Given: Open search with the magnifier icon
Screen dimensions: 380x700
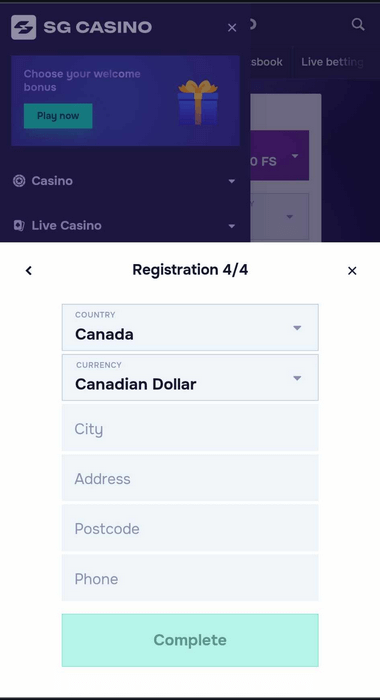Looking at the screenshot, I should pos(358,24).
